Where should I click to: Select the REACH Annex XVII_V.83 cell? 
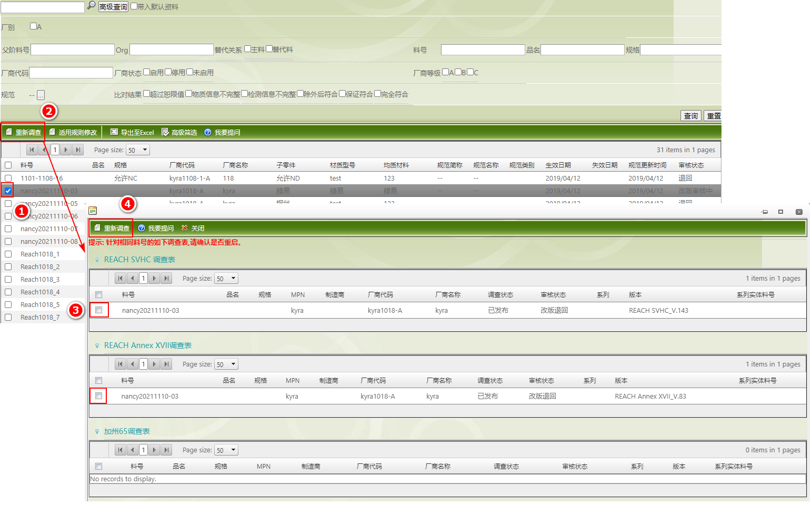[650, 397]
